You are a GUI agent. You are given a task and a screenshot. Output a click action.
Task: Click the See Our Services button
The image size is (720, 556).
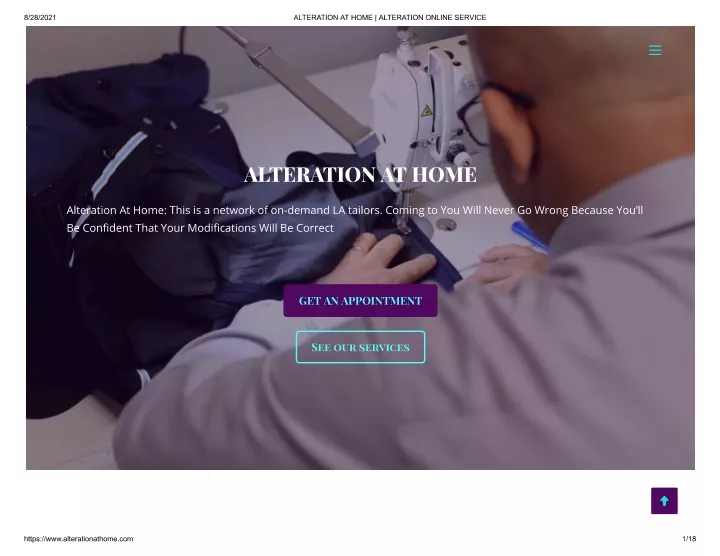[x=360, y=347]
